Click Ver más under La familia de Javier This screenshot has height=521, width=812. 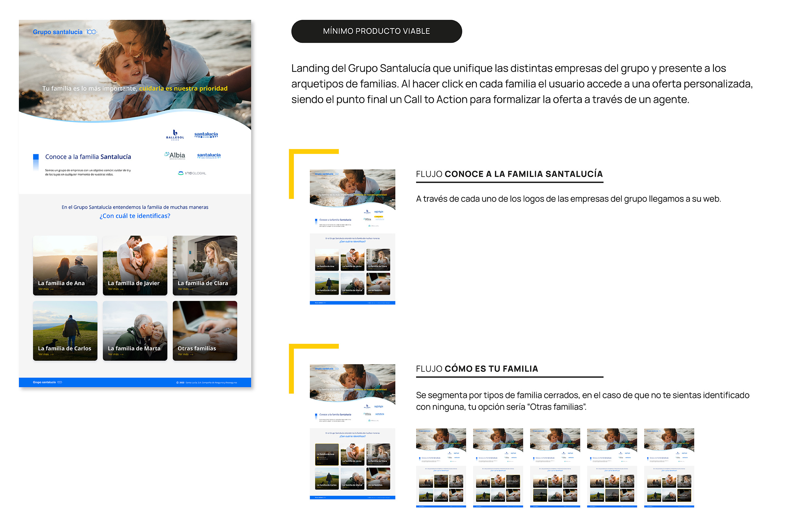pyautogui.click(x=116, y=289)
